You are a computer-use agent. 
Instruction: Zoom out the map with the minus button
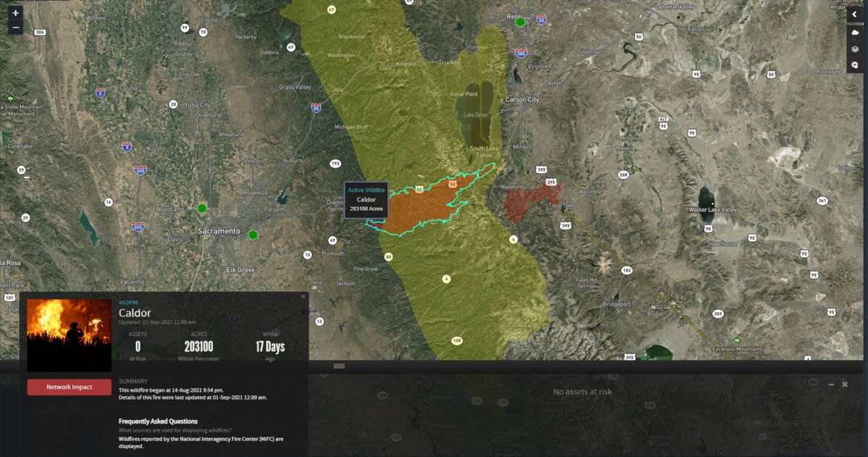(x=15, y=27)
